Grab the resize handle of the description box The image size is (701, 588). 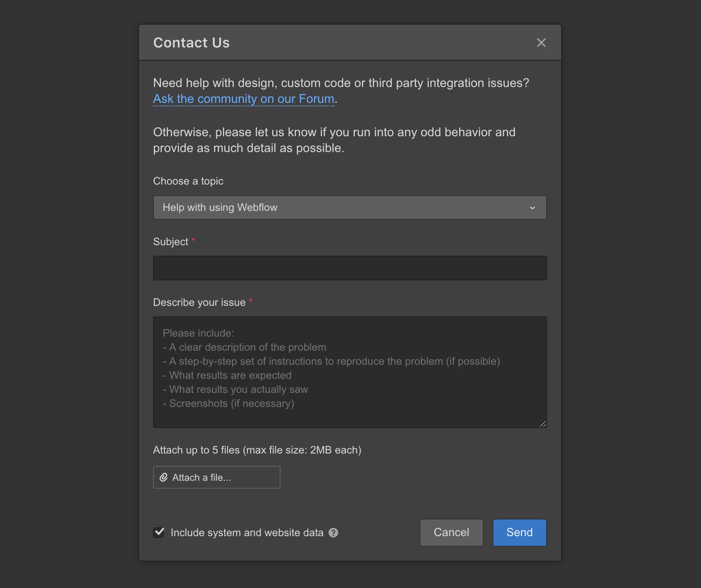(x=543, y=424)
